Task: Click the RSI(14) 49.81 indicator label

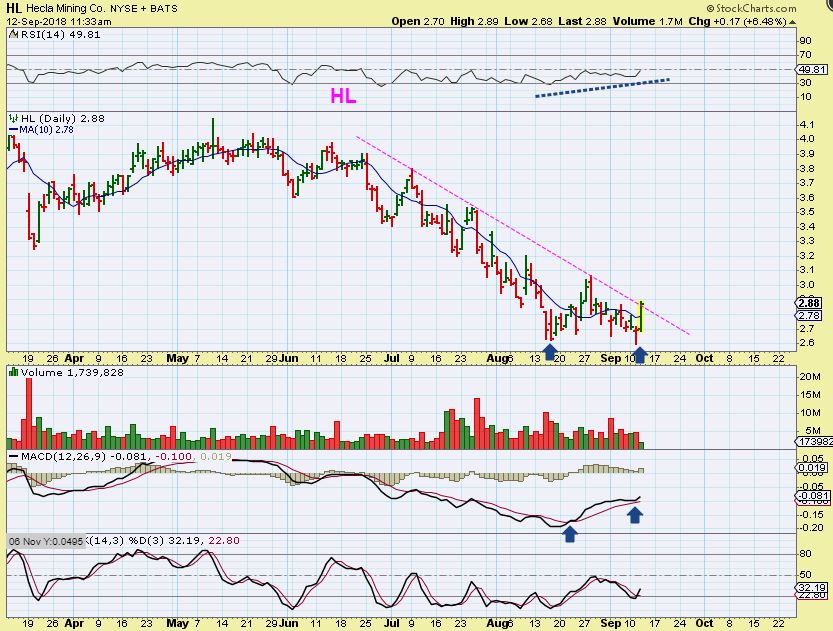Action: coord(61,35)
